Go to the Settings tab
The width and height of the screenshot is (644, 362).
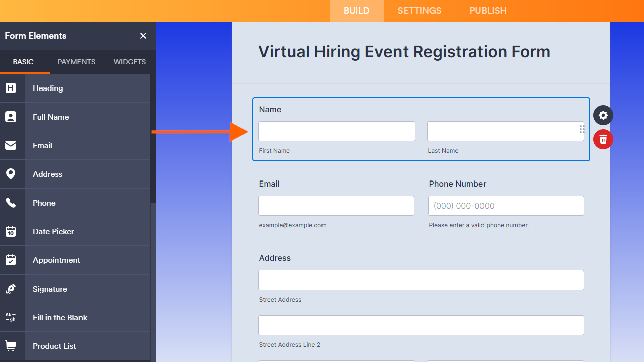point(419,11)
